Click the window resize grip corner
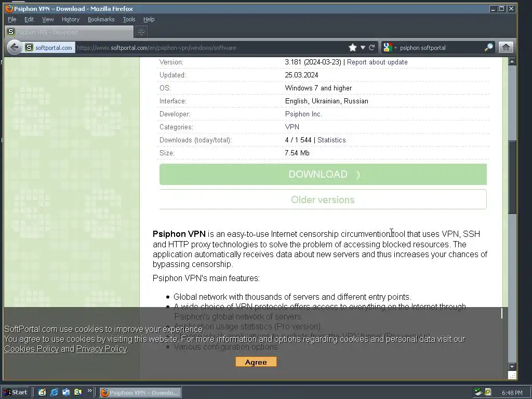The image size is (532, 399). [512, 375]
